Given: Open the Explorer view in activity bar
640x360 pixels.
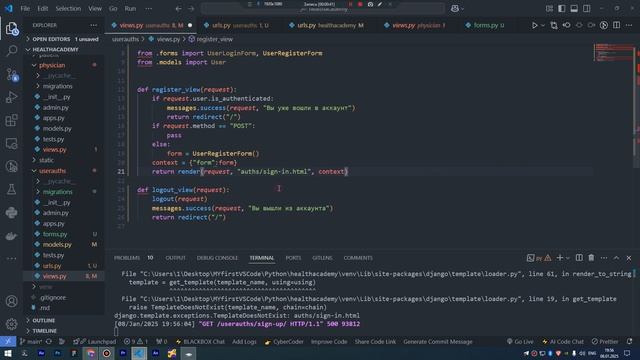Looking at the screenshot, I should pyautogui.click(x=11, y=29).
